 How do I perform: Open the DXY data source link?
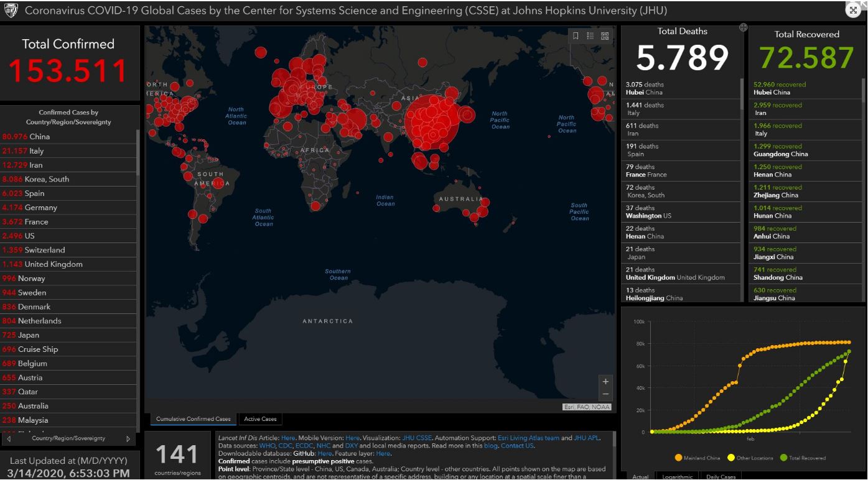tap(352, 446)
